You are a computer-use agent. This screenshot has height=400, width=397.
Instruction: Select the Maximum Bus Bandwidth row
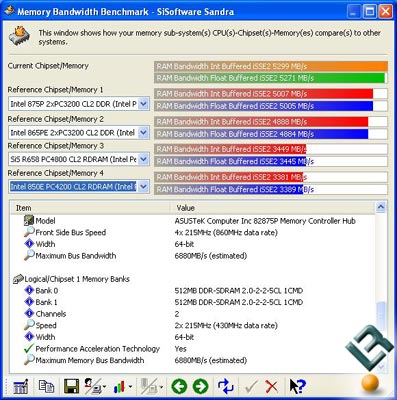192,256
